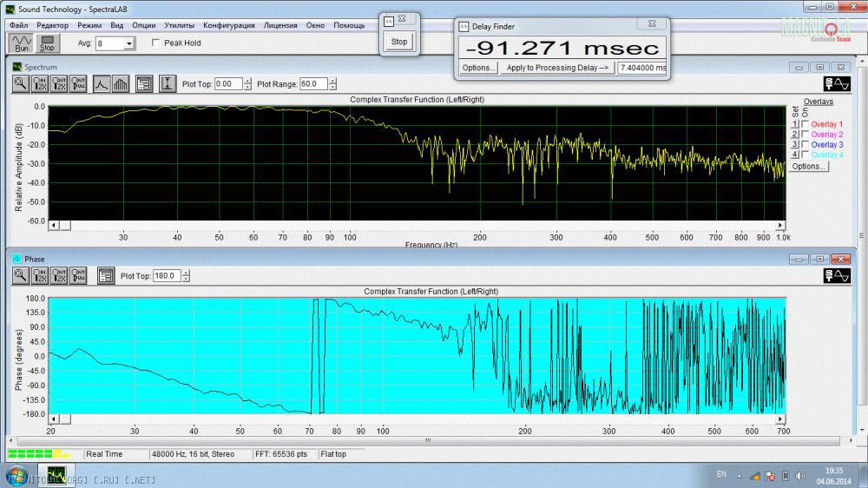Toggle the Overlay 2 checkbox
The width and height of the screenshot is (868, 488).
click(805, 134)
